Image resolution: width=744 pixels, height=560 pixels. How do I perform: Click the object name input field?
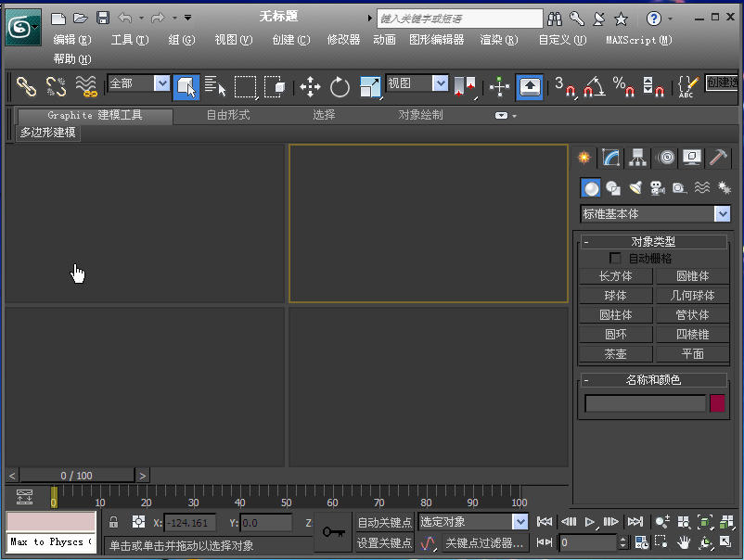(x=647, y=402)
